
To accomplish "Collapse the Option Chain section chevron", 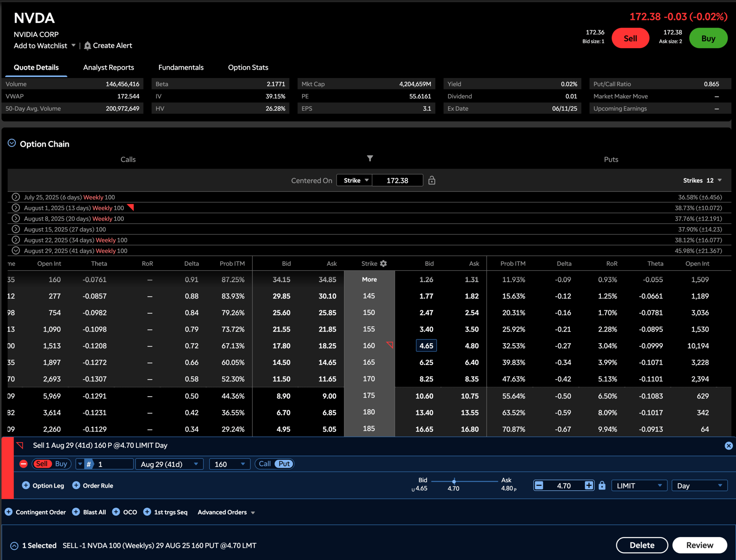I will point(12,143).
